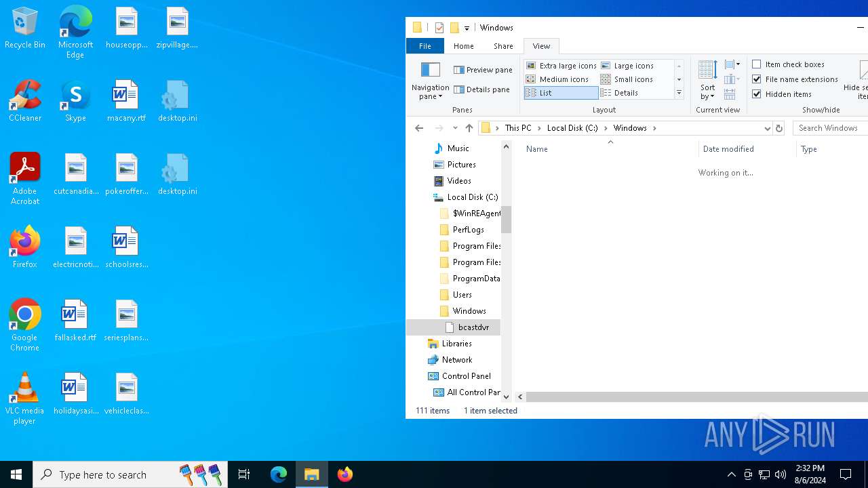Select the Firefox desktop shortcut
Viewport: 868px width, 488px height.
[25, 247]
